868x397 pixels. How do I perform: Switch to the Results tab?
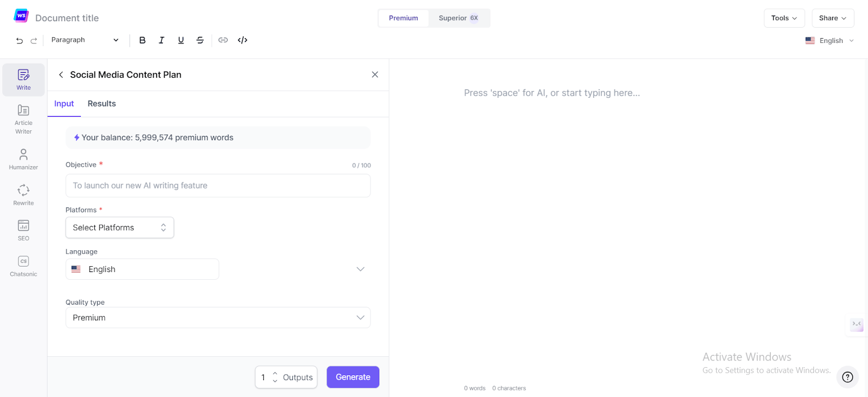click(101, 104)
